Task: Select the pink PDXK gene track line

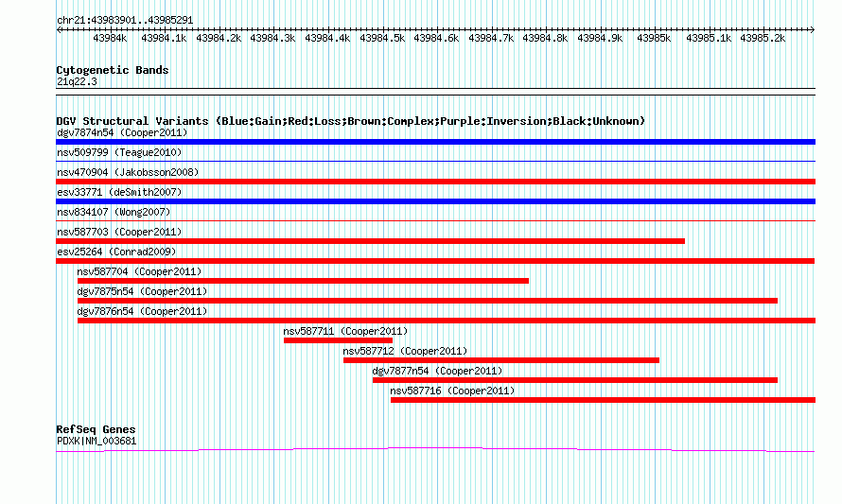Action: (435, 450)
